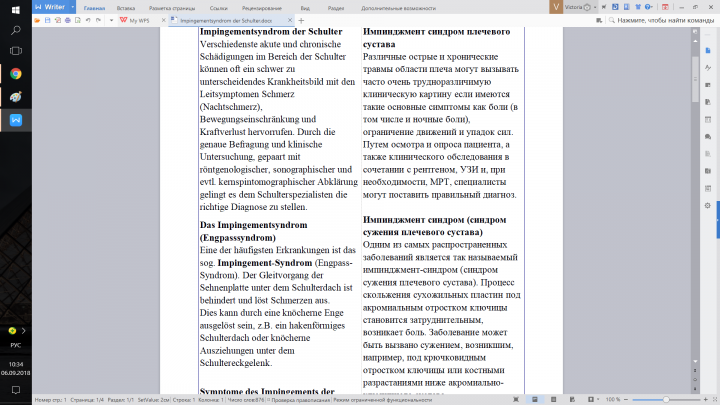Viewport: 720px width, 405px height.
Task: Open the Вид ribbon tab
Action: click(x=305, y=8)
